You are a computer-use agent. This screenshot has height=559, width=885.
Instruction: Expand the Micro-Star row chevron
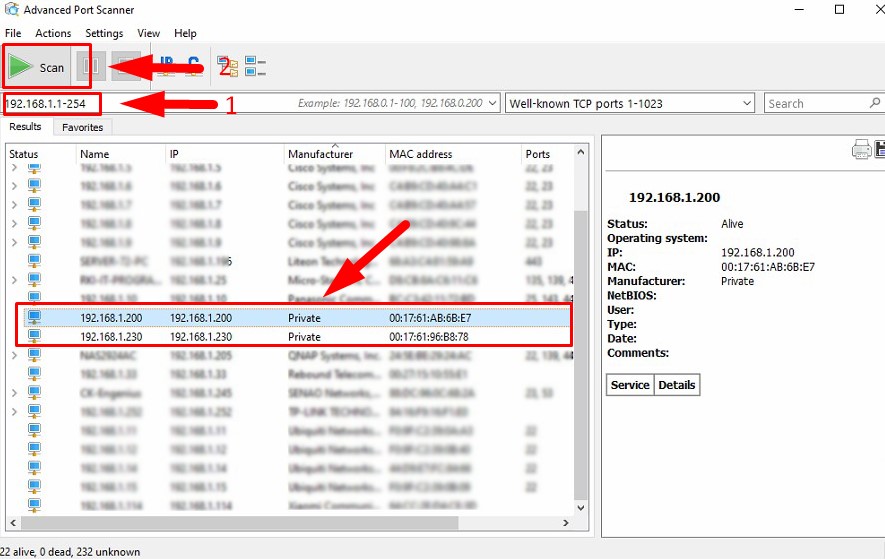pyautogui.click(x=14, y=280)
